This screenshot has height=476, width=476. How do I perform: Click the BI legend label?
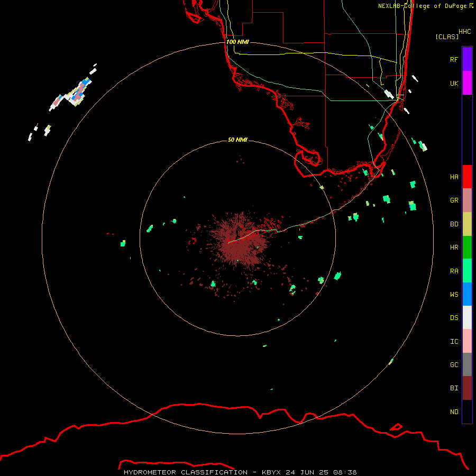(454, 388)
